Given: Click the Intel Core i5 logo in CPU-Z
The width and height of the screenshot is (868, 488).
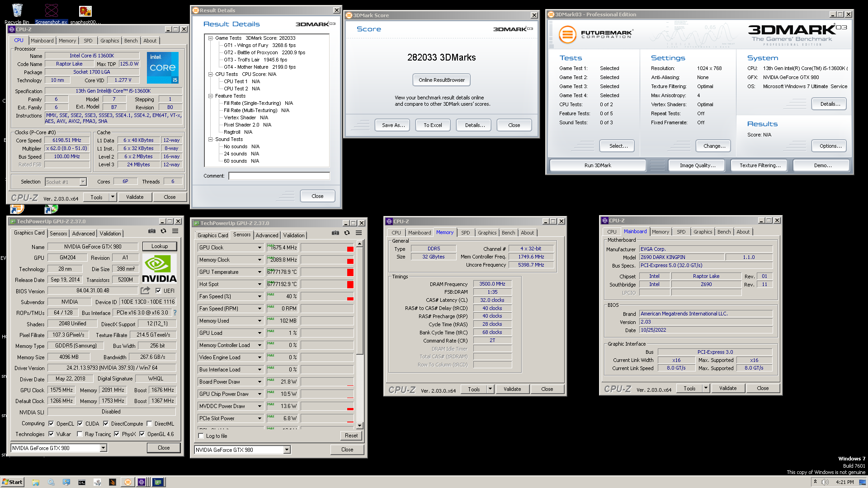Looking at the screenshot, I should (163, 68).
